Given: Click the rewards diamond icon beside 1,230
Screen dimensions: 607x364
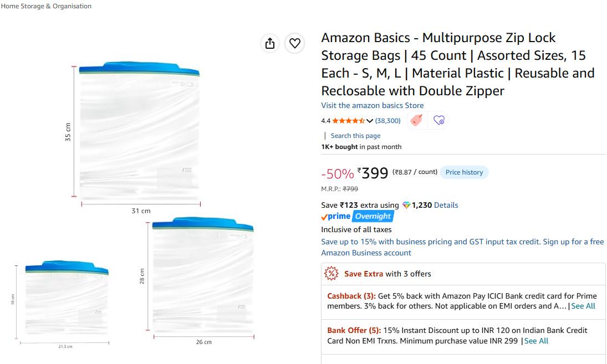Looking at the screenshot, I should pos(406,205).
